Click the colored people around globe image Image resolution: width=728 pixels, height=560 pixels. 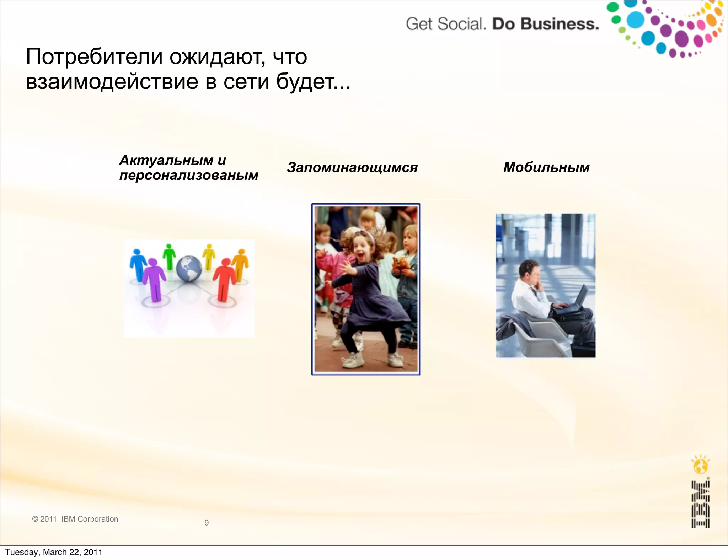tap(189, 288)
